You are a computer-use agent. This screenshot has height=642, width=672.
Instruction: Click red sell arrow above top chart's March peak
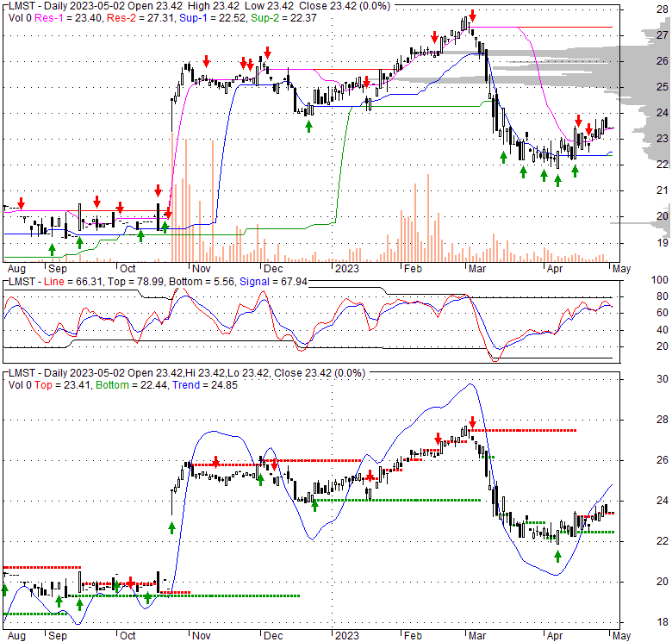[x=472, y=16]
